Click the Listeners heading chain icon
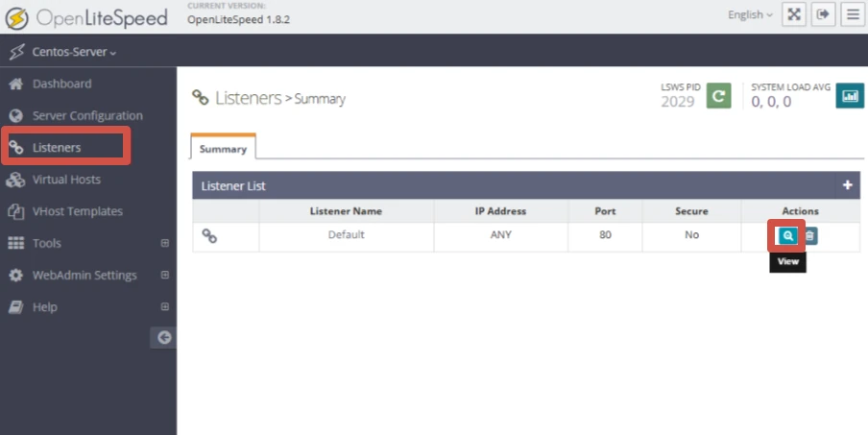This screenshot has width=868, height=435. 201,97
